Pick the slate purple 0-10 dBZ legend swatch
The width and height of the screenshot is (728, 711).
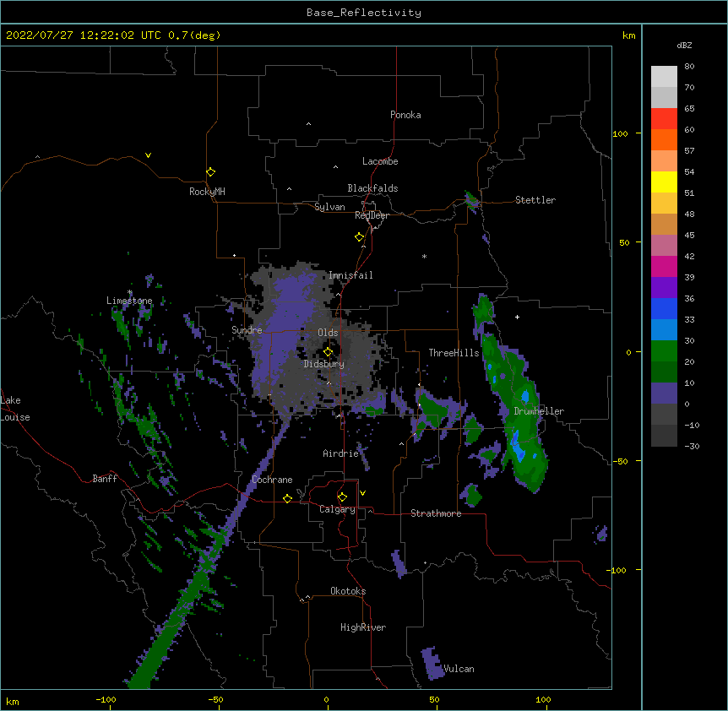[x=664, y=393]
